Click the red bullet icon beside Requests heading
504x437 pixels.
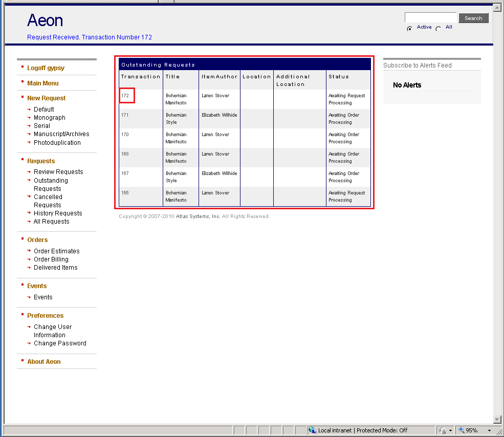[21, 161]
